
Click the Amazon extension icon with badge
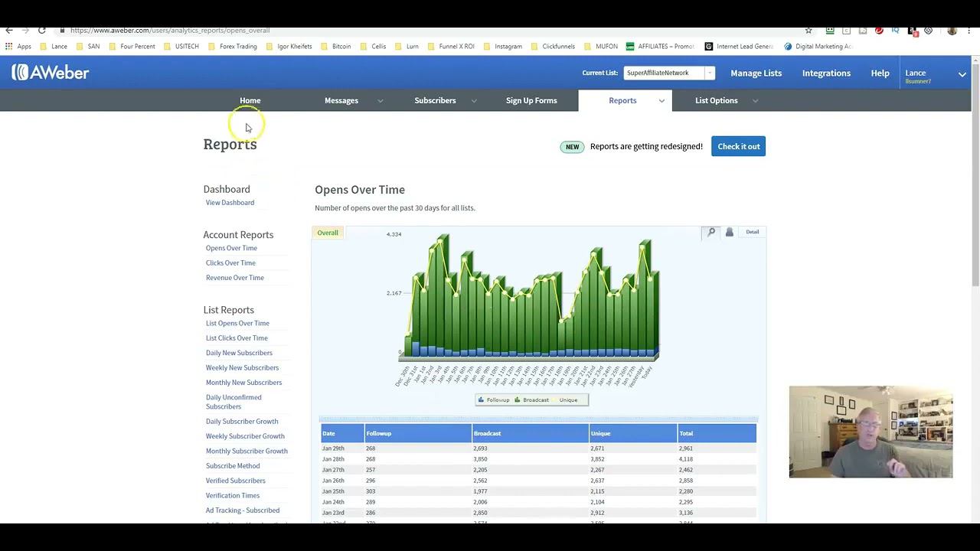coord(912,31)
